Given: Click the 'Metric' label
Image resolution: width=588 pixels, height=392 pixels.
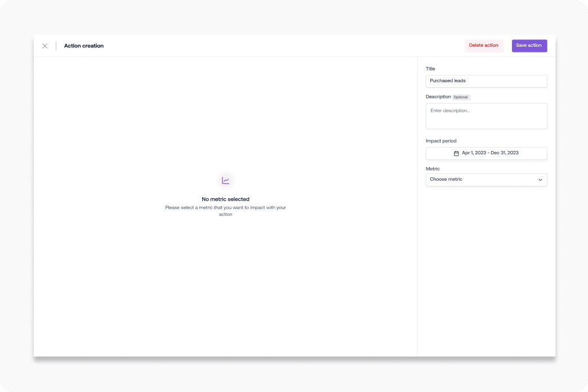Looking at the screenshot, I should click(x=433, y=169).
